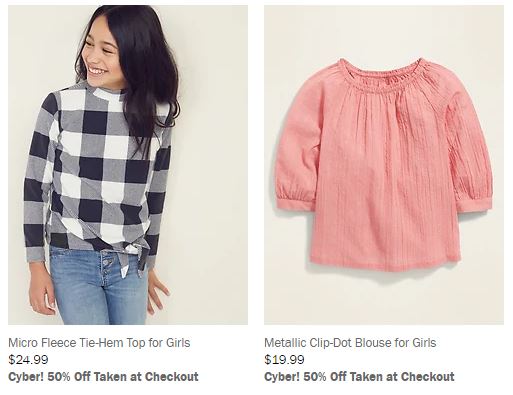Open the pink Metallic Clip-Dot Blouse photo
Image resolution: width=513 pixels, height=395 pixels.
coord(384,165)
